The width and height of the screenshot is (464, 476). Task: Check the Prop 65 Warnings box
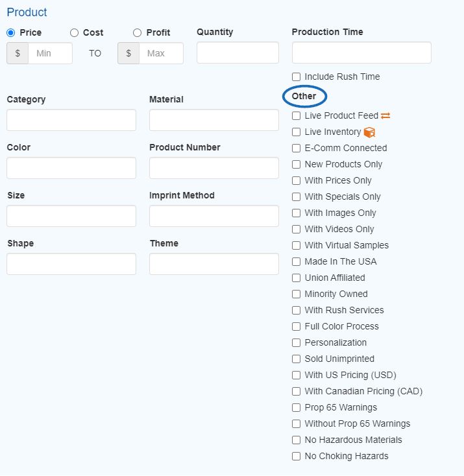click(x=296, y=407)
